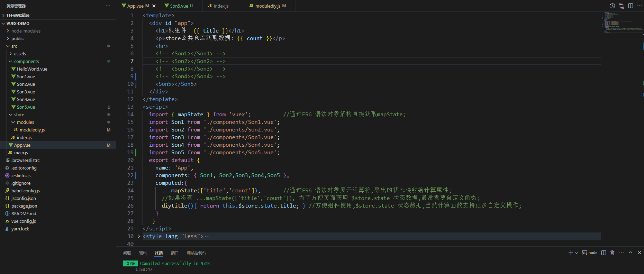
Task: Collapse the components folder
Action: pos(58,61)
